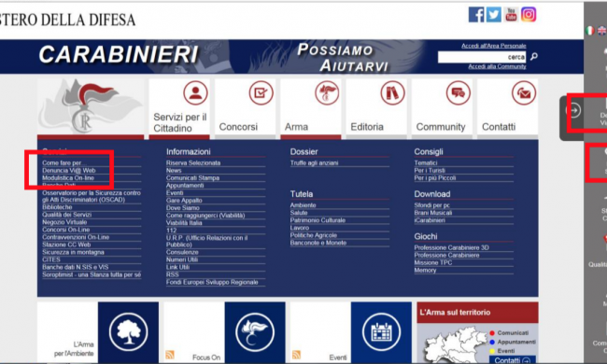Viewport: 607px width, 364px height.
Task: Open the Brani Musicali link
Action: click(x=433, y=213)
